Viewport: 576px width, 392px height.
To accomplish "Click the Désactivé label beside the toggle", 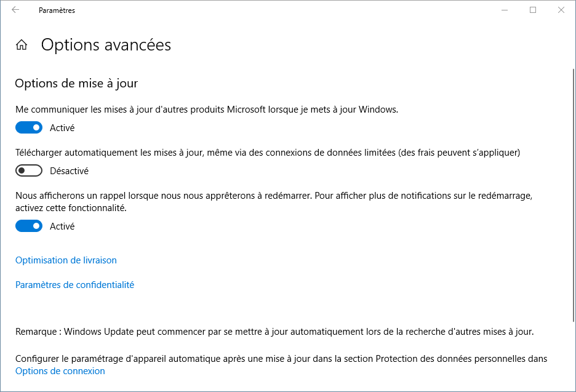I will click(69, 171).
